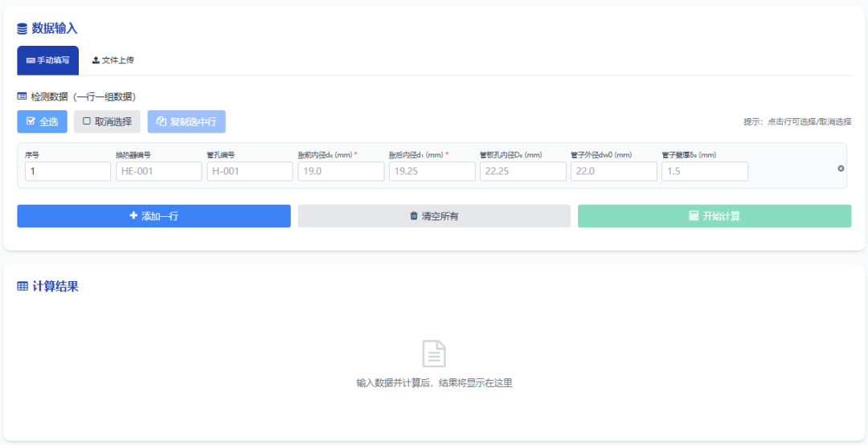868x445 pixels.
Task: Click the 全选 button
Action: coord(42,122)
